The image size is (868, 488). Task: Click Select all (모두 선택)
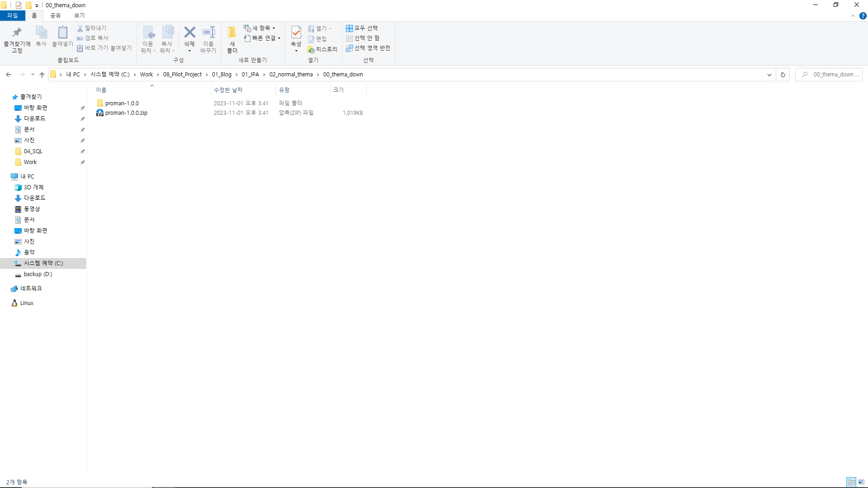tap(362, 28)
